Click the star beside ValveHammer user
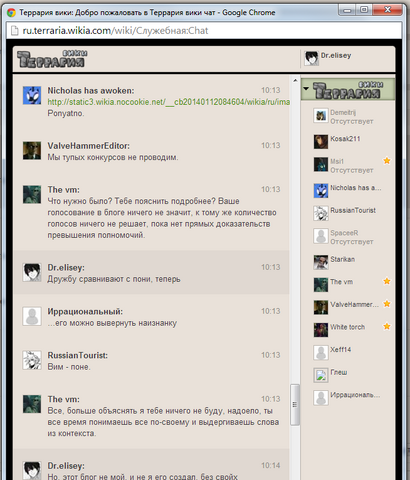Image resolution: width=410 pixels, height=480 pixels. click(x=387, y=304)
